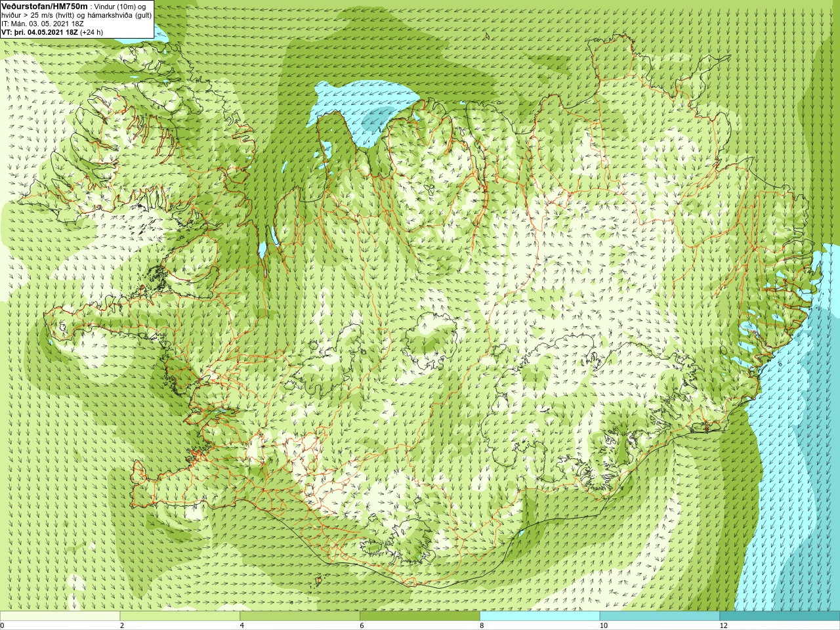Click the "IT: Mán. 03. 05. 2021 18Z" line
Screen dimensions: 840x630
point(43,24)
